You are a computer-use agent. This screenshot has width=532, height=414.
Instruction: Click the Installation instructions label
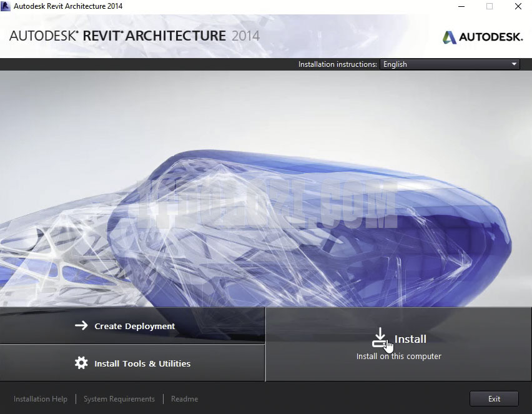click(337, 64)
